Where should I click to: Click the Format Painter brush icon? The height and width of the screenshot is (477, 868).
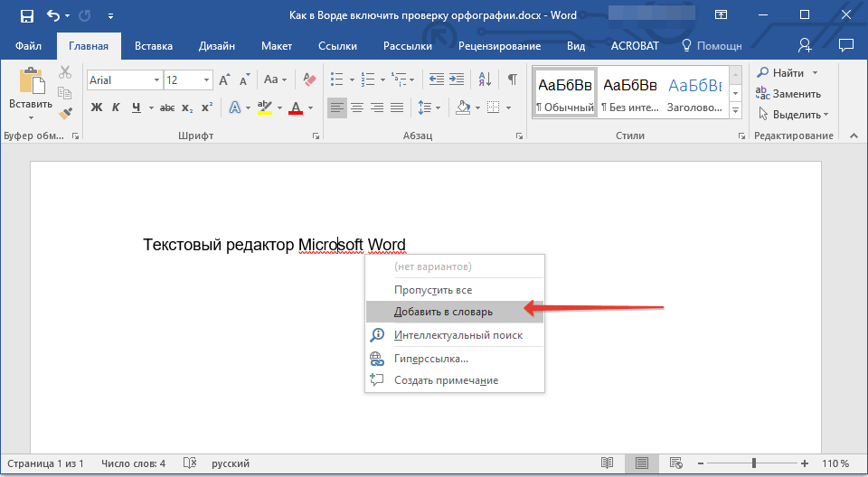[65, 114]
